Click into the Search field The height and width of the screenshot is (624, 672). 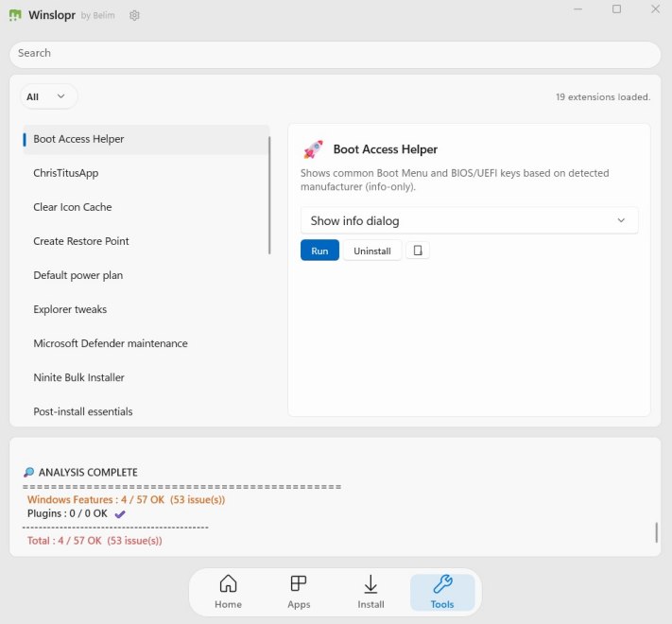[336, 53]
